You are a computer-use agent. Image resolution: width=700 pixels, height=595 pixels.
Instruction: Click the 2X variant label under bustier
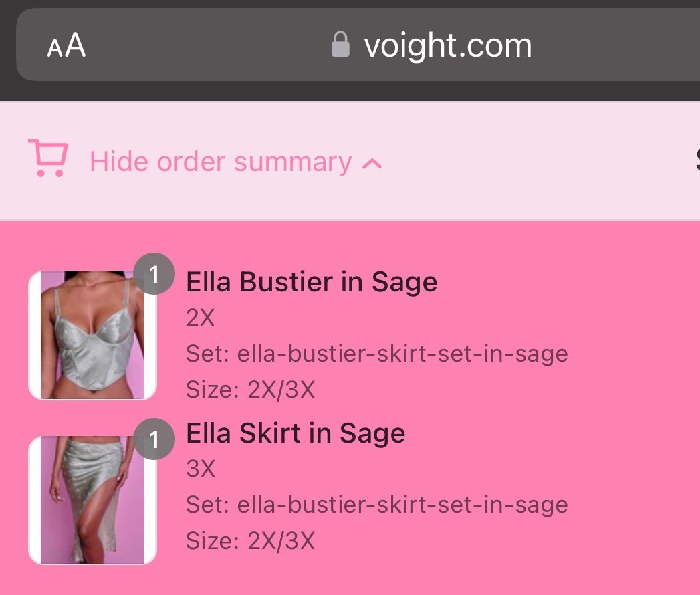coord(201,318)
